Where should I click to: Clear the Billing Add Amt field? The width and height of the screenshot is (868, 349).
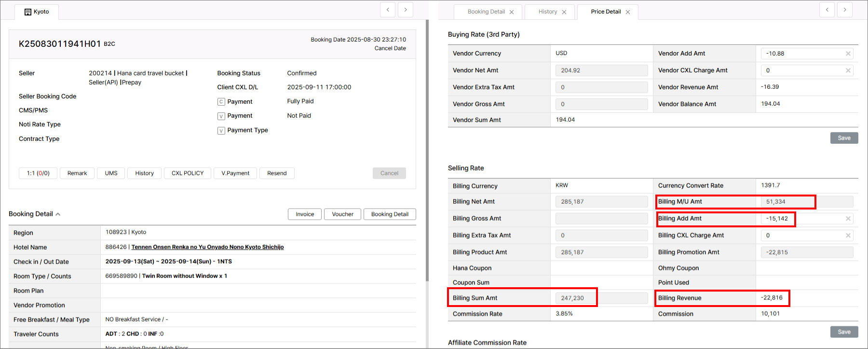[x=848, y=219]
